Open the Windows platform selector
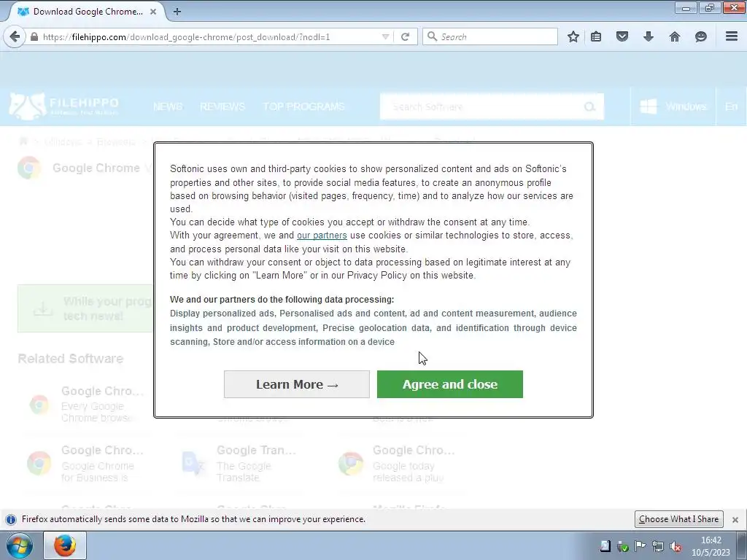This screenshot has height=560, width=747. [673, 106]
